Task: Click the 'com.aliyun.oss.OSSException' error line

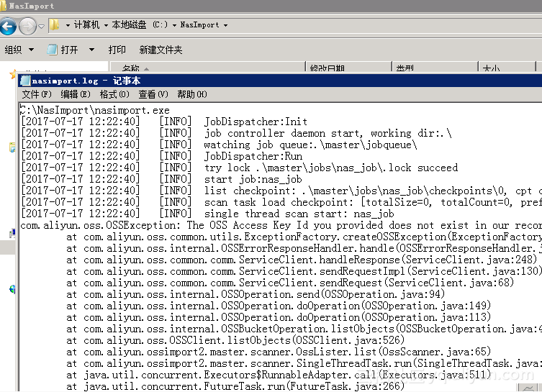Action: 281,225
